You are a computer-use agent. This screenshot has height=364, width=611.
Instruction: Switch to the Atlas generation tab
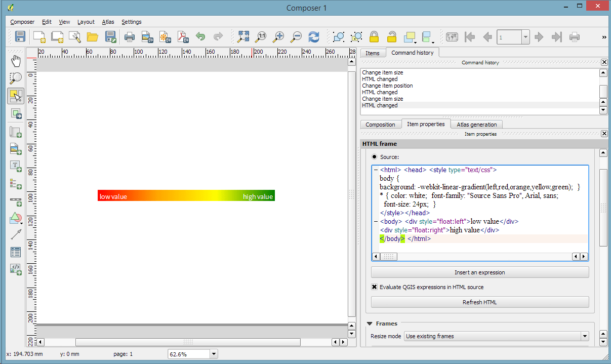[476, 124]
